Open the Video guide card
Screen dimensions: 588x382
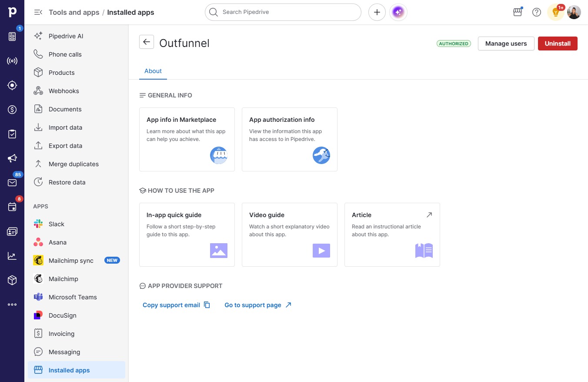(290, 235)
